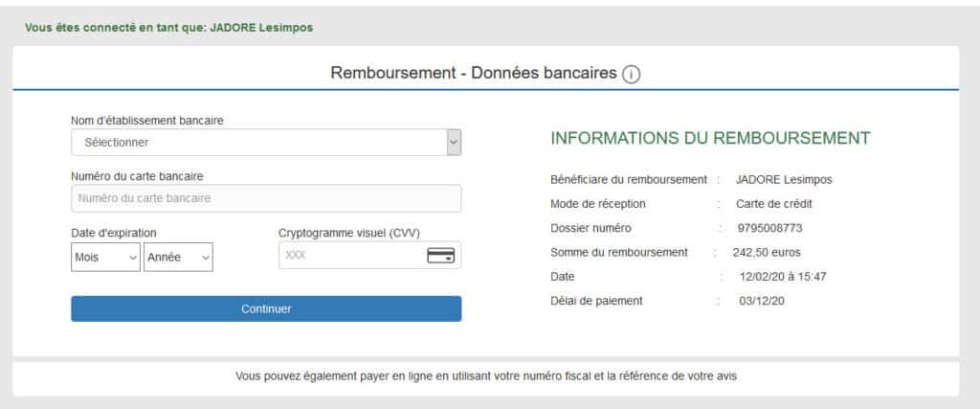Click the credit card icon in CVV field
The height and width of the screenshot is (409, 980).
440,255
